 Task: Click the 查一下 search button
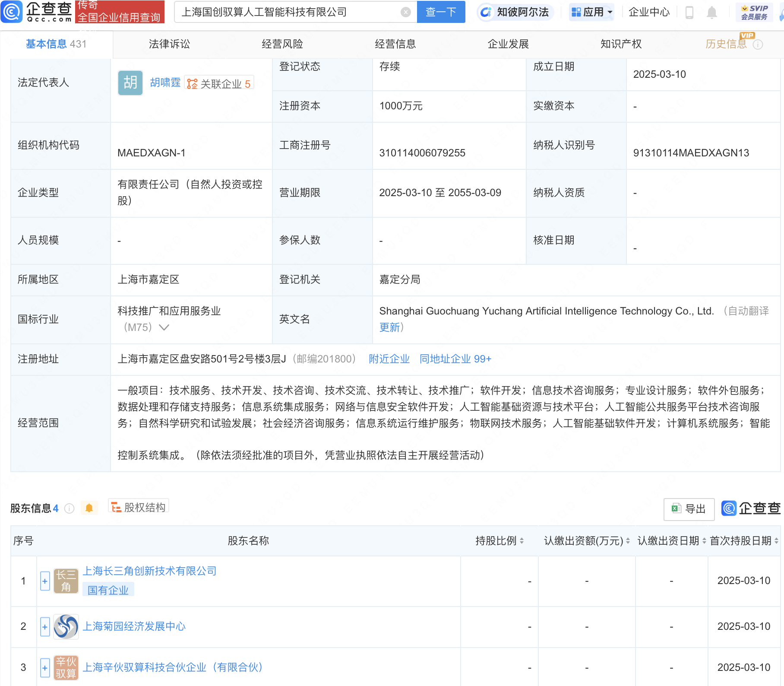point(441,12)
